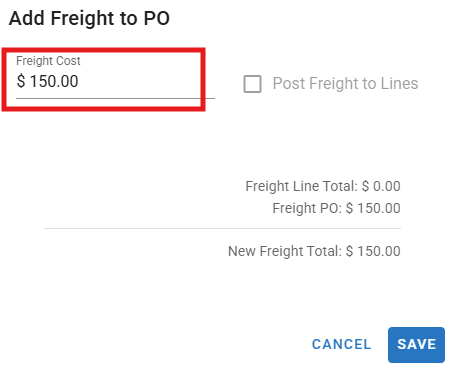Click the divider line above New Freight Total
This screenshot has height=366, width=451.
222,229
